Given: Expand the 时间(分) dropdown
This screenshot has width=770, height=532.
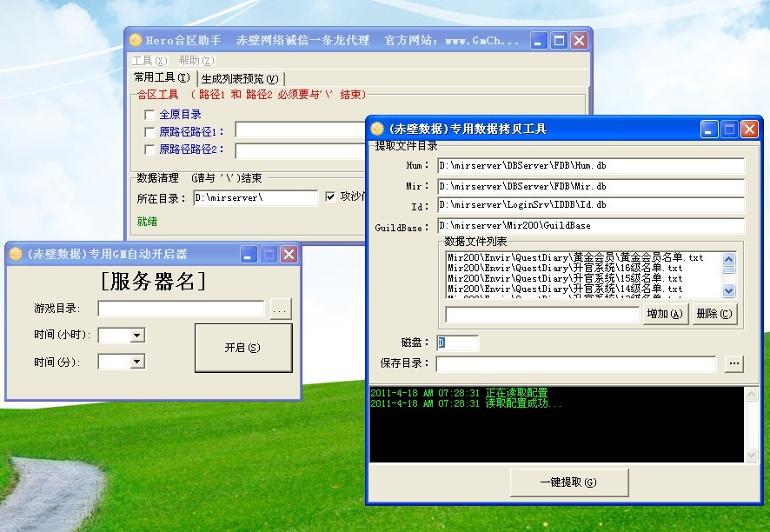Looking at the screenshot, I should tap(136, 362).
